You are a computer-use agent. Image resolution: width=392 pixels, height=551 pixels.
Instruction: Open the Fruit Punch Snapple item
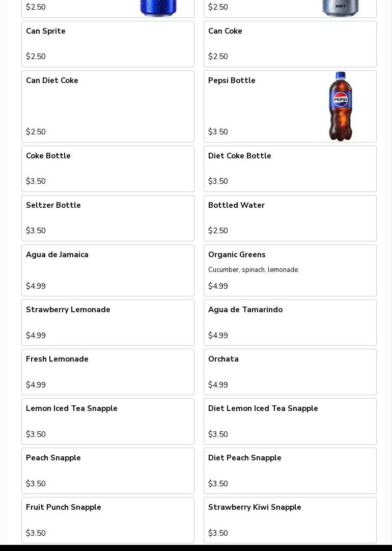click(x=108, y=520)
